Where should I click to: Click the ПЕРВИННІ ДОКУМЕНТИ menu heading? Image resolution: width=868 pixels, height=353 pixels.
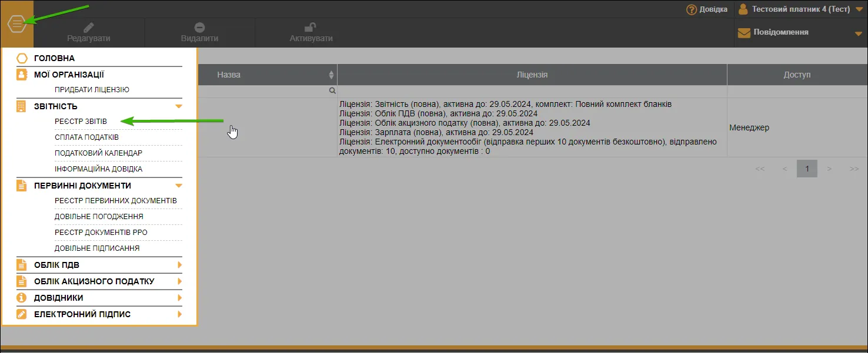82,186
